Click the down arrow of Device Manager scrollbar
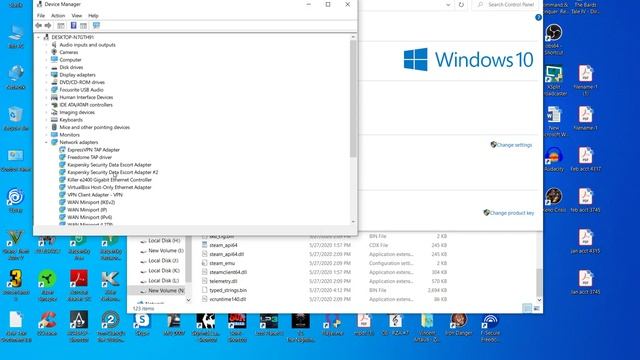 (x=353, y=222)
